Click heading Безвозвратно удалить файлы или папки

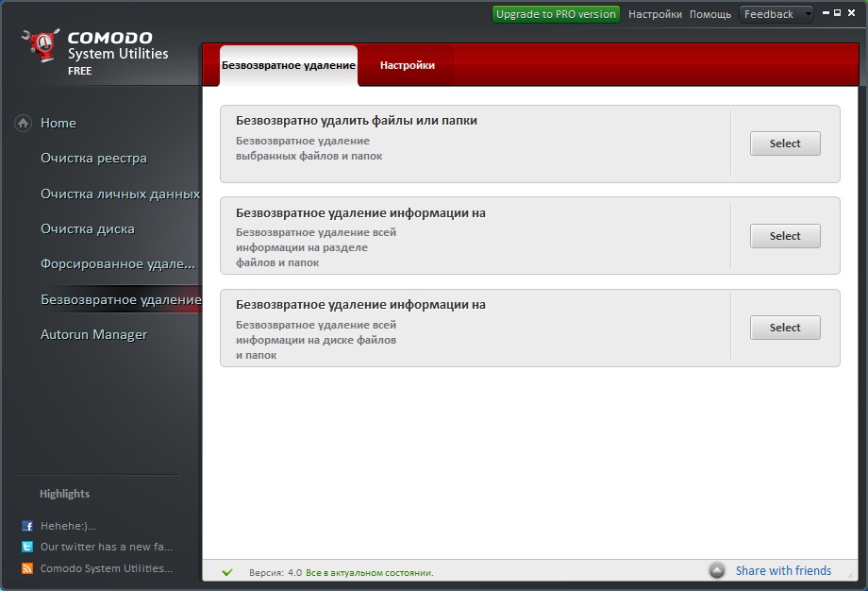tap(357, 120)
